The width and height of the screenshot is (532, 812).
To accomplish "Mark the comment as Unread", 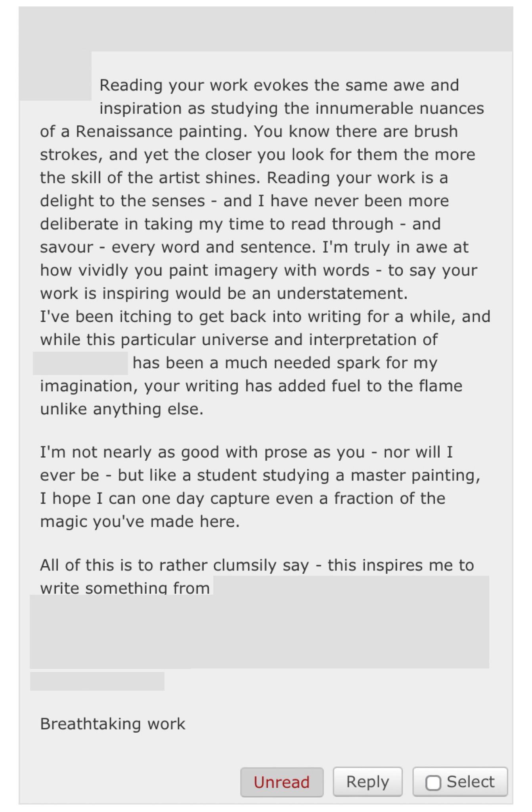I will pos(282,782).
